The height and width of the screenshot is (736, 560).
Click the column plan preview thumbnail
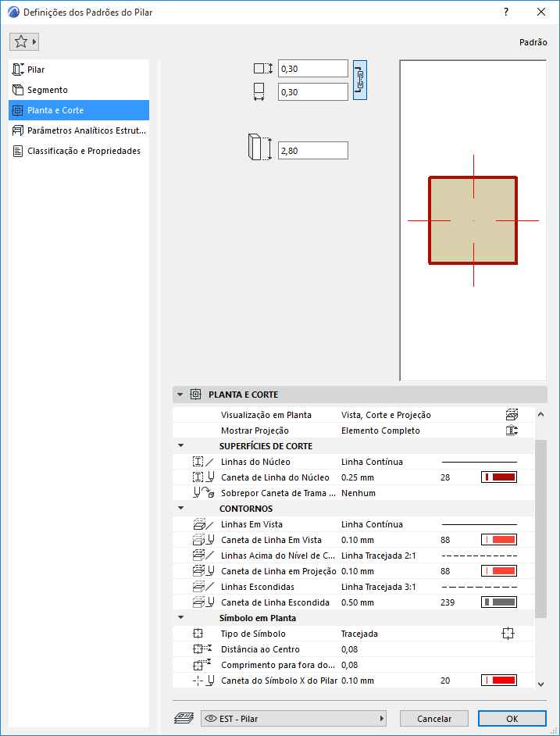[x=473, y=220]
